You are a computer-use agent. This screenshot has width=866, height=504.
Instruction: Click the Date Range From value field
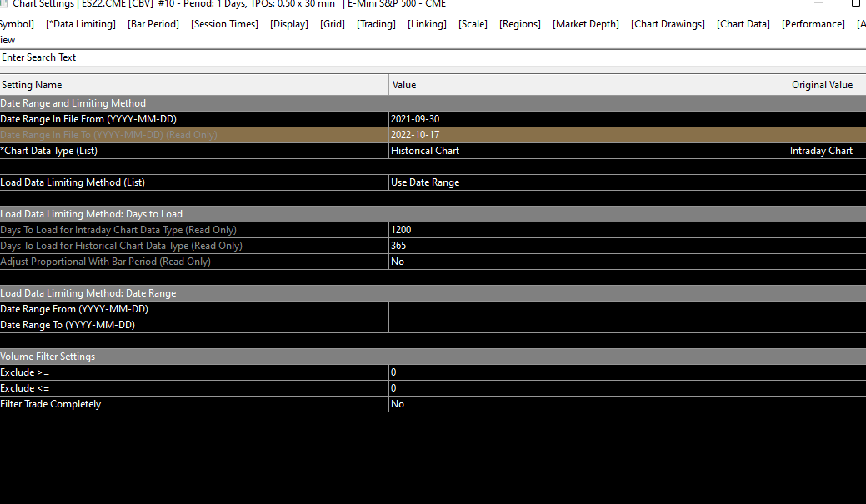[588, 309]
